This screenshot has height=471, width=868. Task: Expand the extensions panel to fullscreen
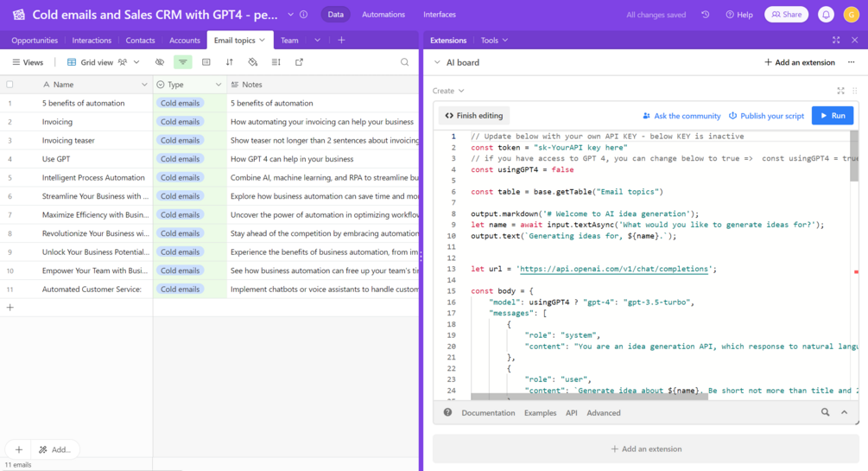[x=836, y=40]
